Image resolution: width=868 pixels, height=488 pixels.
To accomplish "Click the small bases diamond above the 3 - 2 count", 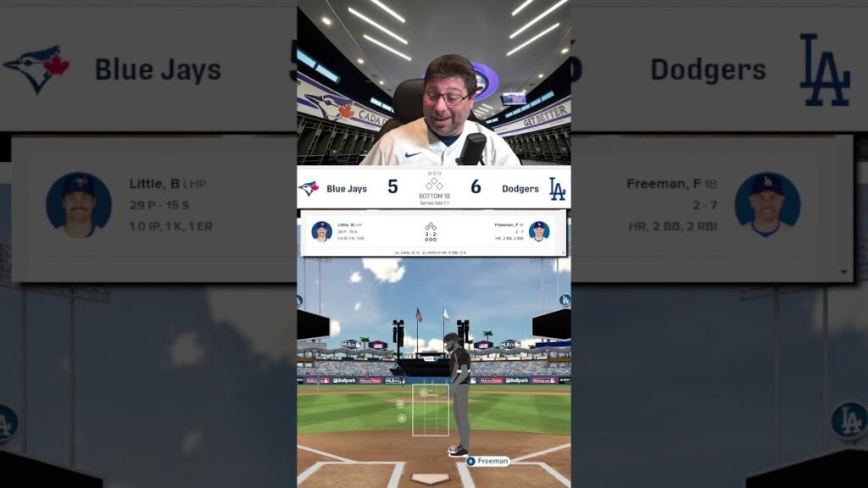I will [431, 226].
